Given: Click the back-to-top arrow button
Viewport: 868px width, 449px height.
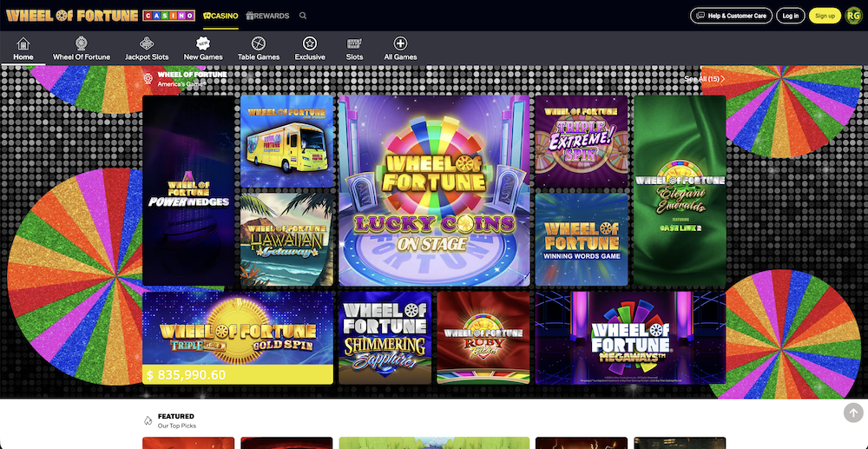Looking at the screenshot, I should point(853,413).
